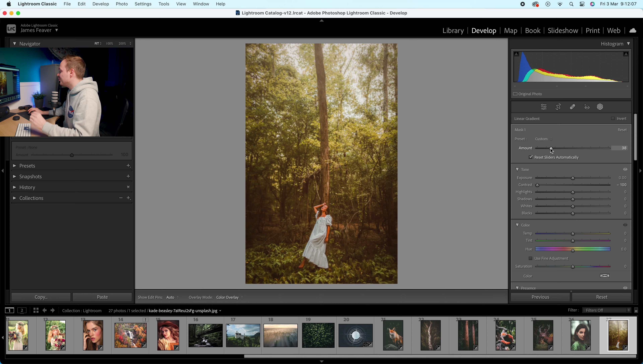This screenshot has height=364, width=643.
Task: Go back with the left arrow icon
Action: (x=45, y=310)
